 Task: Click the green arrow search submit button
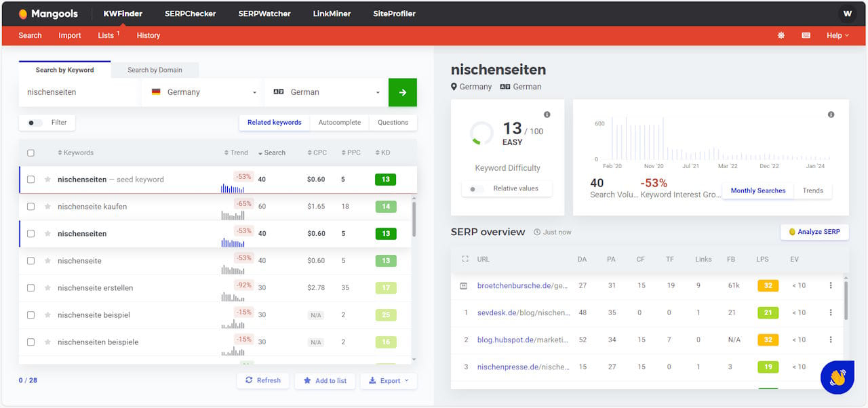(402, 92)
